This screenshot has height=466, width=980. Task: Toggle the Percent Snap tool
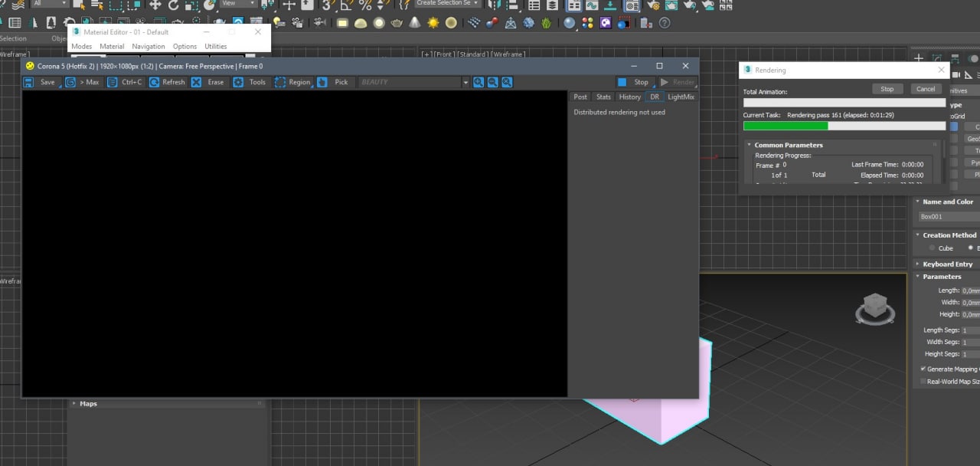pos(365,5)
